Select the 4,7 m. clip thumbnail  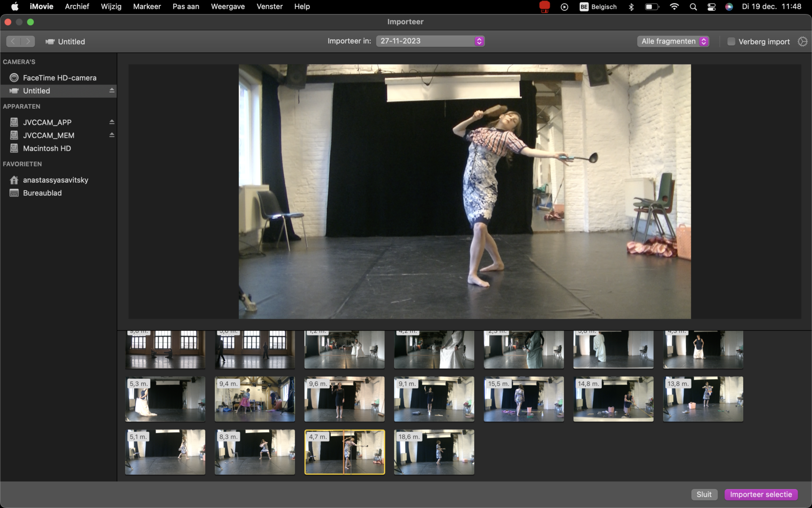point(345,452)
